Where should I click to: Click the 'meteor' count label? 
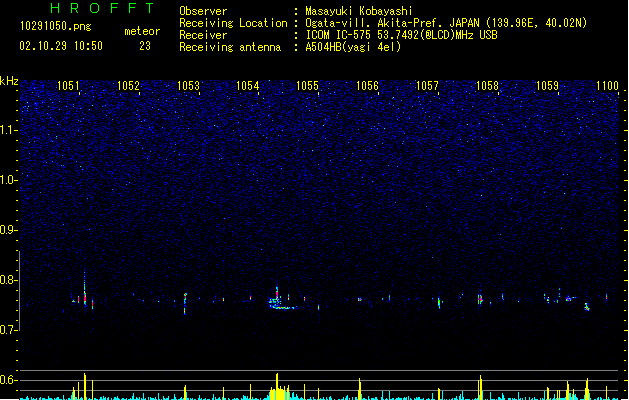(x=142, y=31)
